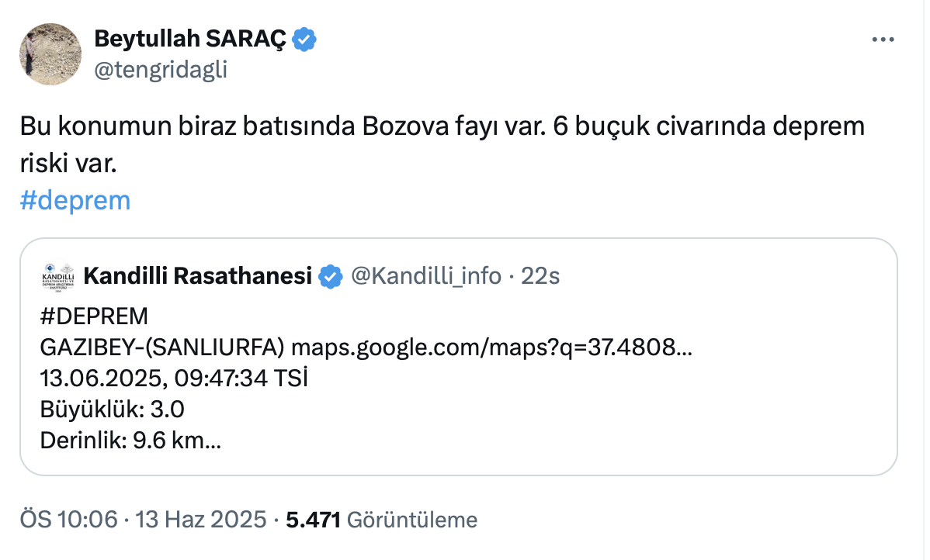Click #DEPREM in the quoted tweet
930x560 pixels.
click(x=93, y=317)
